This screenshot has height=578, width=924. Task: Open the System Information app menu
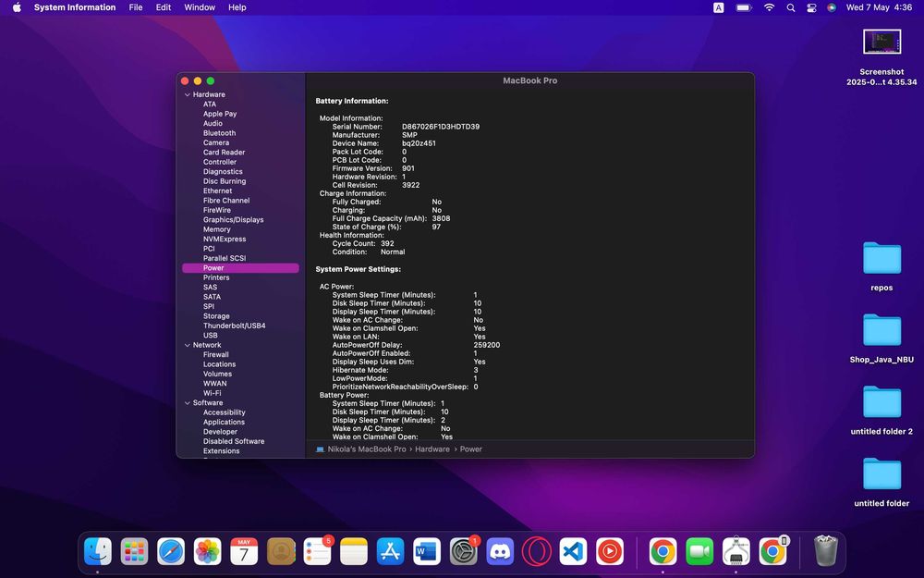click(75, 7)
